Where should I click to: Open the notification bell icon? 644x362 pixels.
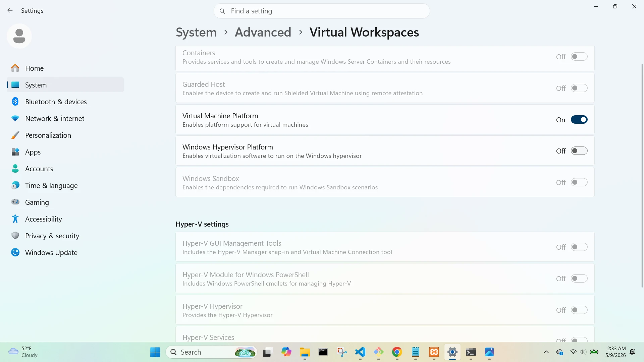[x=633, y=352]
